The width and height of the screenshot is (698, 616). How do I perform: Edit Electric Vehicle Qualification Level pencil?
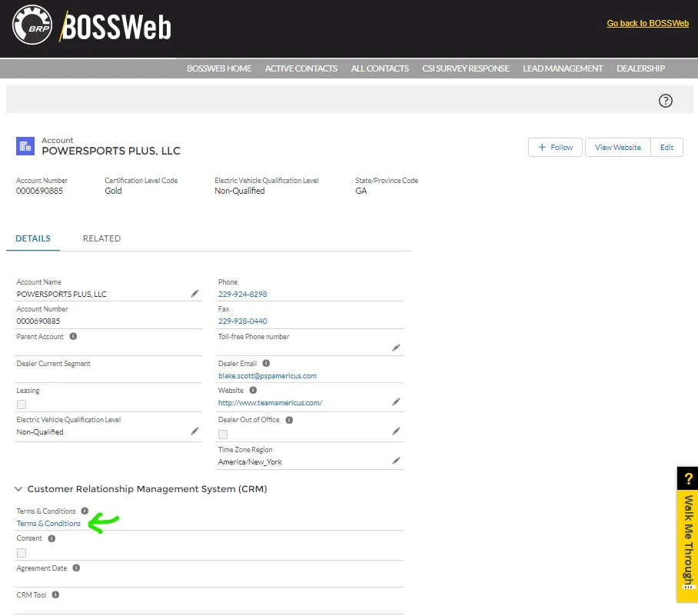pos(195,431)
